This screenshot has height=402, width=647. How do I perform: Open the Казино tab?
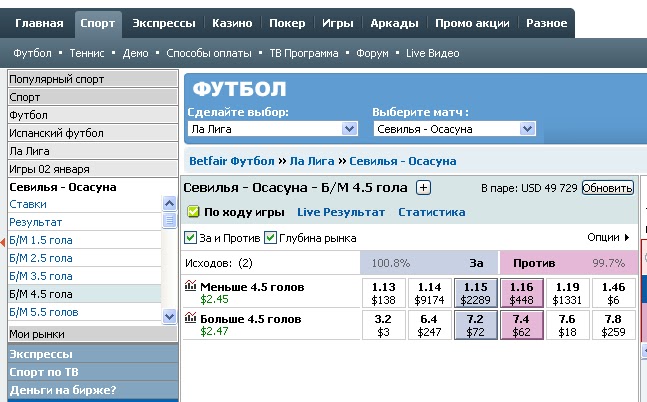232,23
